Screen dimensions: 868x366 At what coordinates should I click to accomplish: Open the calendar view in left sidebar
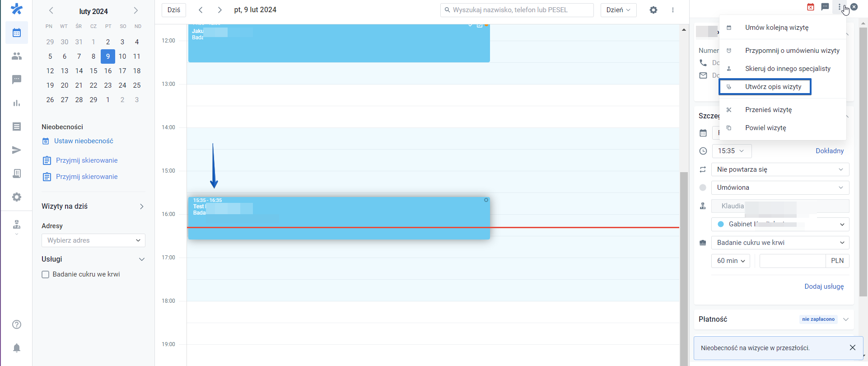[x=17, y=33]
